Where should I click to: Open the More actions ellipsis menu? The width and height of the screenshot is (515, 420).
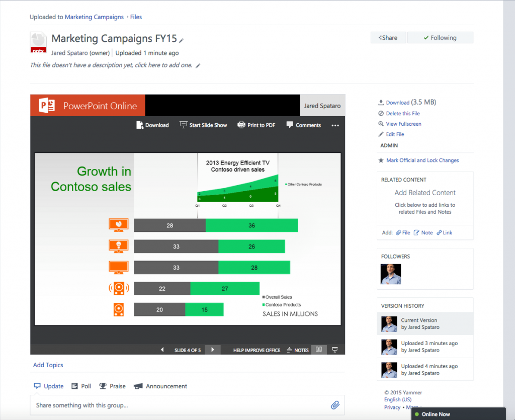(x=335, y=125)
